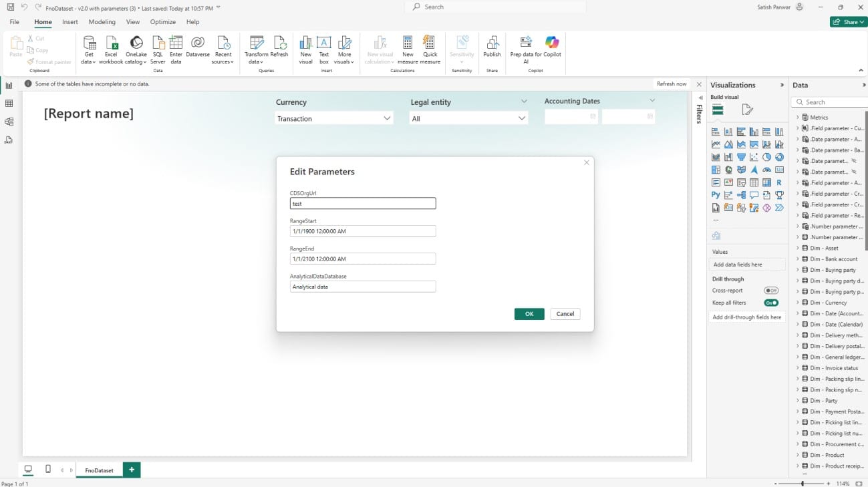Toggle the Cross-report switch
Viewport: 868px width, 487px height.
click(771, 291)
